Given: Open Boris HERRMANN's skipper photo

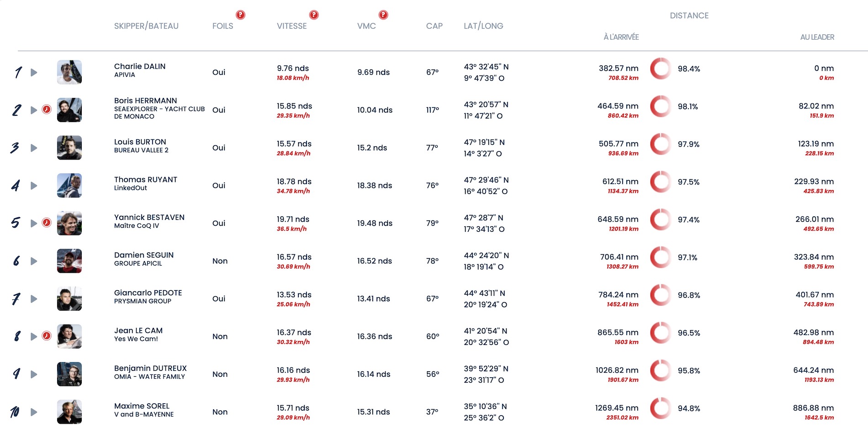Looking at the screenshot, I should coord(69,110).
